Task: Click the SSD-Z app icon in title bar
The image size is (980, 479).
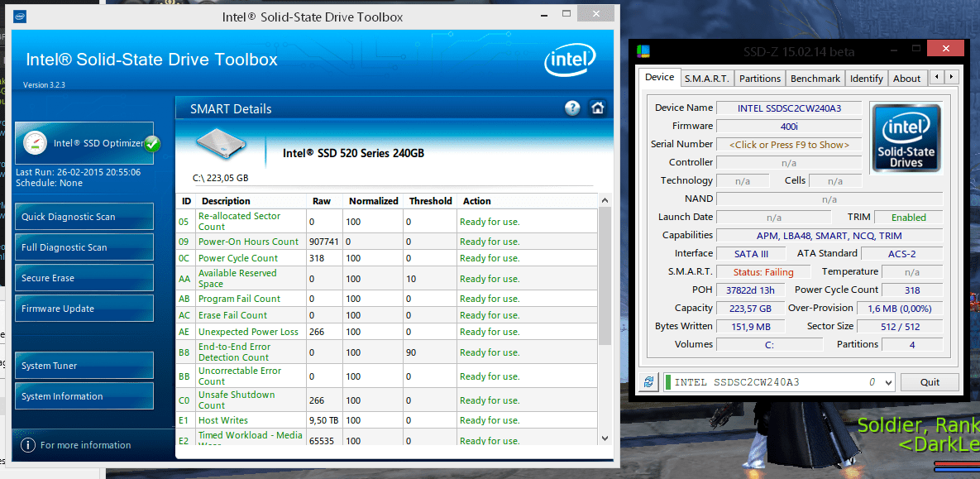Action: click(x=643, y=51)
